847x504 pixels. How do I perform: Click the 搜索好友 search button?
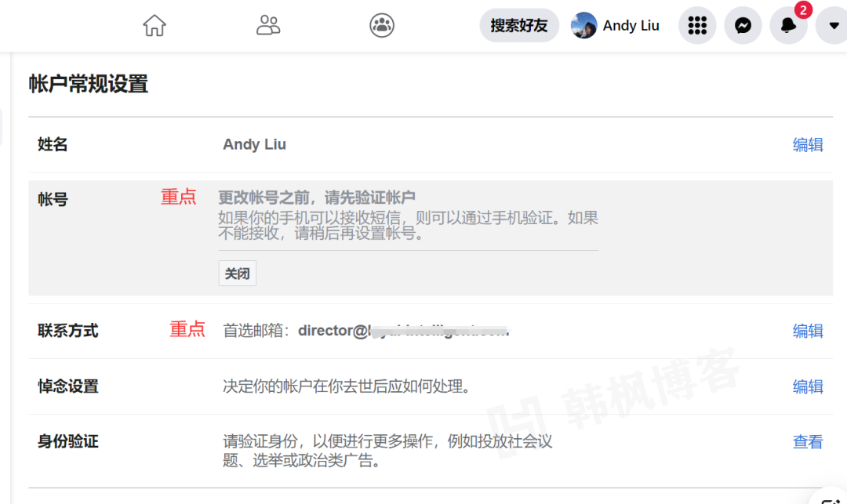518,25
